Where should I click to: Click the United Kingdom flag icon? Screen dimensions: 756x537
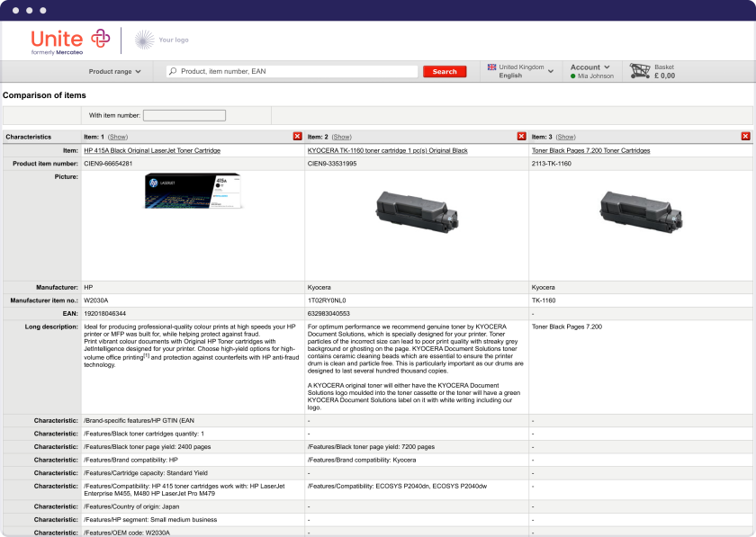point(491,67)
